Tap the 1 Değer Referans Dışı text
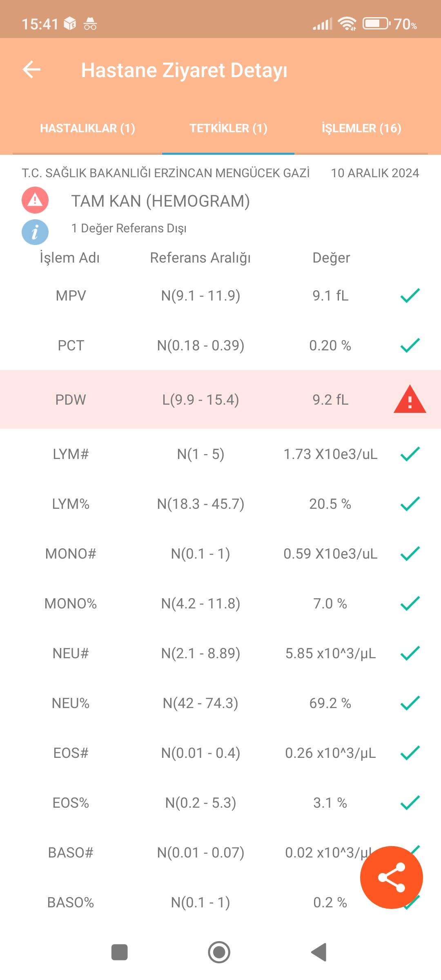The image size is (441, 980). 129,228
